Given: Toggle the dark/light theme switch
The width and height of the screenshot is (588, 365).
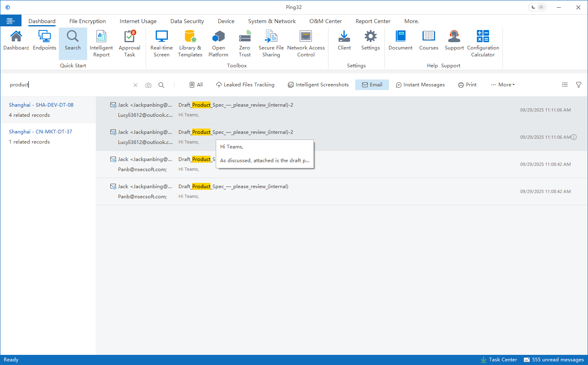Looking at the screenshot, I should pyautogui.click(x=537, y=7).
